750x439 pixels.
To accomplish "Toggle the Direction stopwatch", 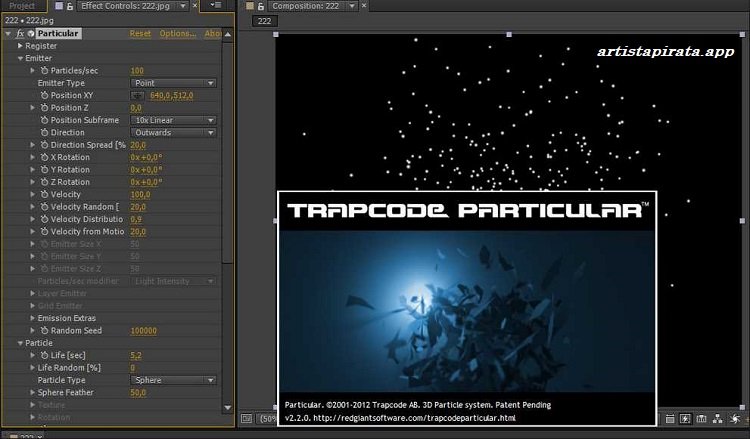I will [44, 132].
